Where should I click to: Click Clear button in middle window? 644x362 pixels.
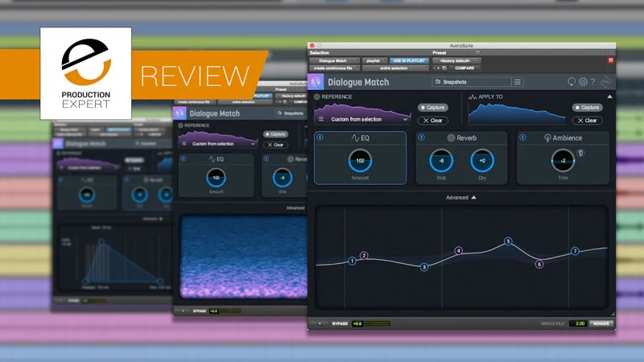tap(275, 145)
